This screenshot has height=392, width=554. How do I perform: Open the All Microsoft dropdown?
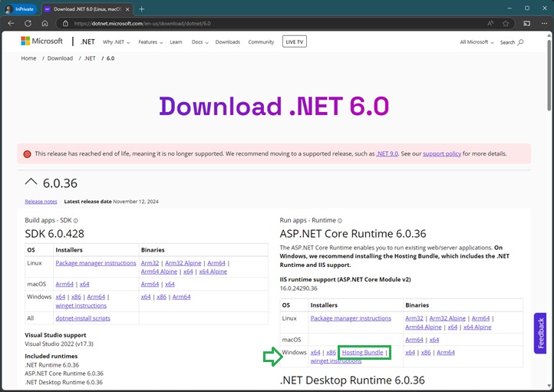tap(477, 42)
